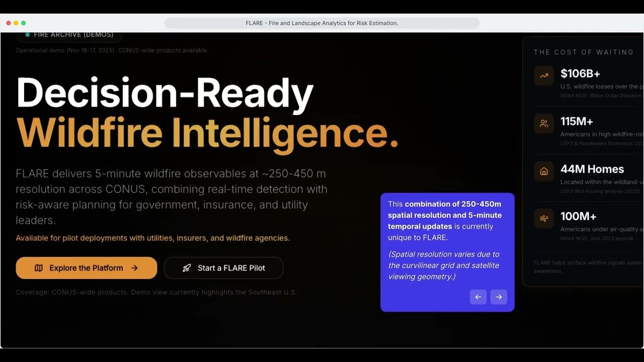Click the 'Spatial resolution varies' italic tooltip note
Screen dimensions: 644x362
click(444, 265)
